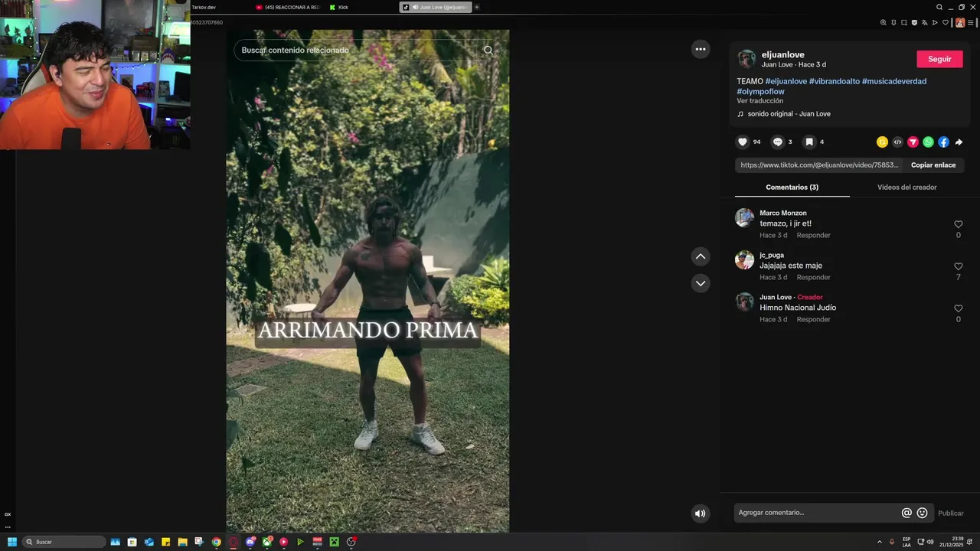Viewport: 980px width, 551px height.
Task: Mute the video with the speaker button
Action: pos(700,514)
